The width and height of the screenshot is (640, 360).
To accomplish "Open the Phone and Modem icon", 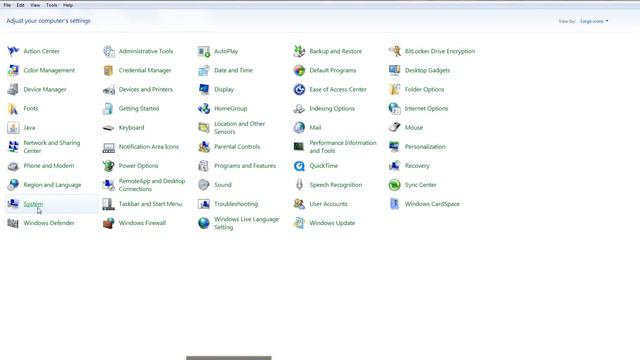I will pyautogui.click(x=13, y=166).
